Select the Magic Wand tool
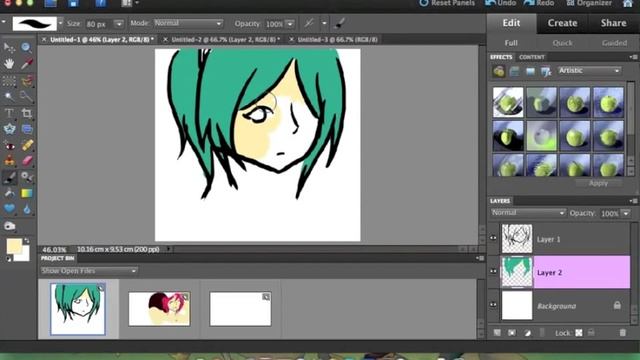 point(9,97)
